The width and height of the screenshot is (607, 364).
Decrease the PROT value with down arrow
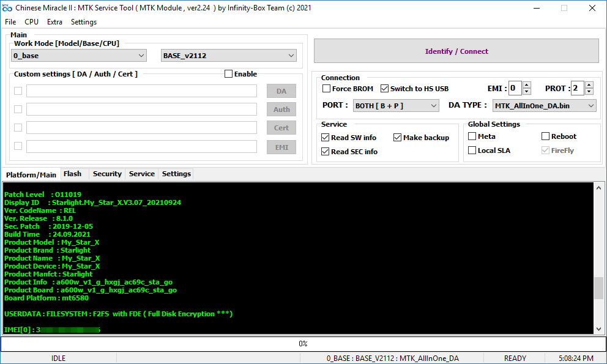click(x=589, y=92)
